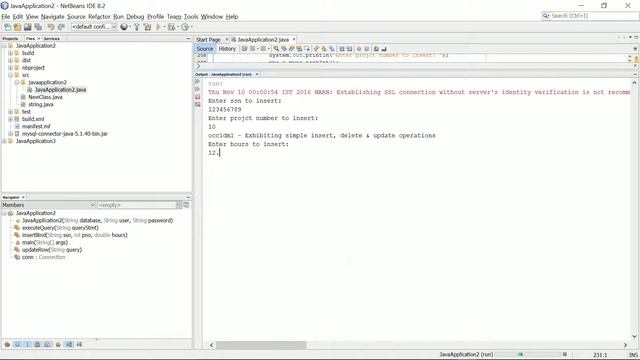Toggle Show Inherited Members filter in Navigator
This screenshot has width=640, height=360.
pos(7,344)
